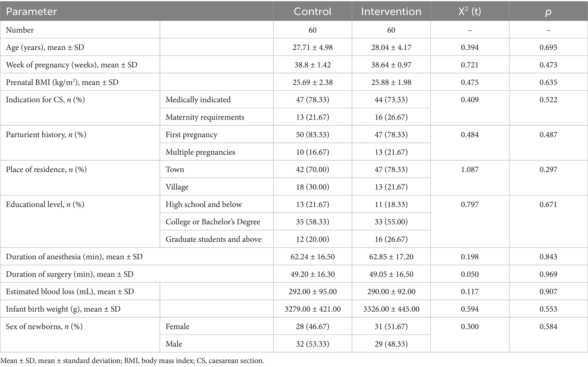Click the Intervention column header
The width and height of the screenshot is (588, 367).
[391, 11]
